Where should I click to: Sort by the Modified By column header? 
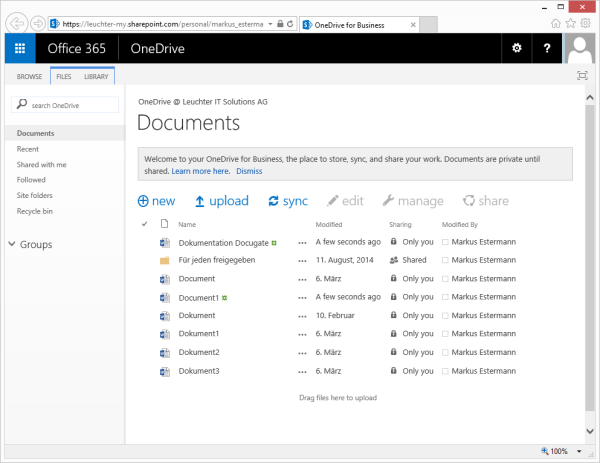tap(460, 225)
